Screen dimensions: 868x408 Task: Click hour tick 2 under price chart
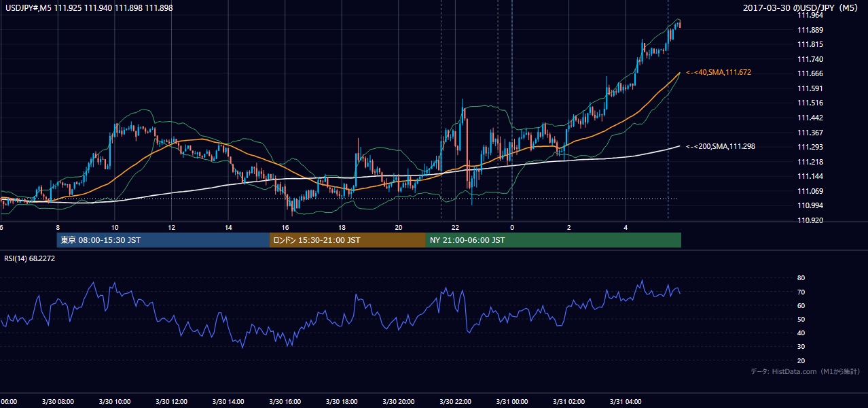click(x=568, y=228)
